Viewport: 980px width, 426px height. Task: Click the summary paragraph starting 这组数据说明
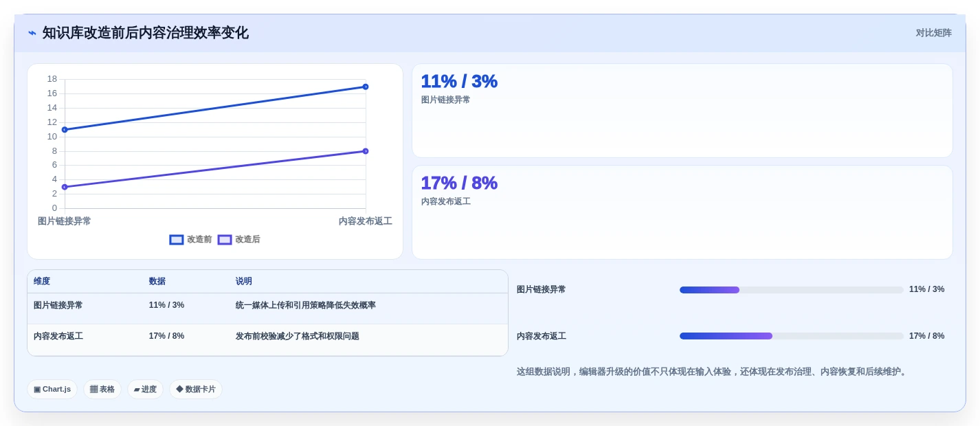point(713,372)
